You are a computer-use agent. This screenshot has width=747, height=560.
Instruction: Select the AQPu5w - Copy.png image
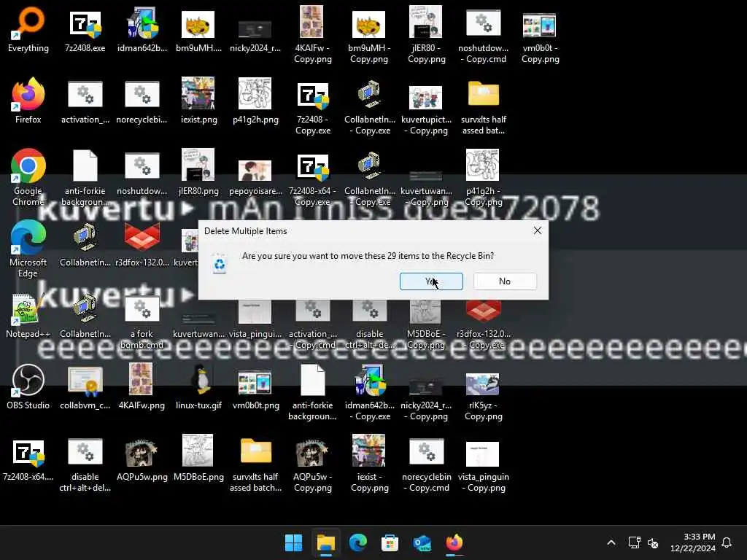tap(313, 464)
